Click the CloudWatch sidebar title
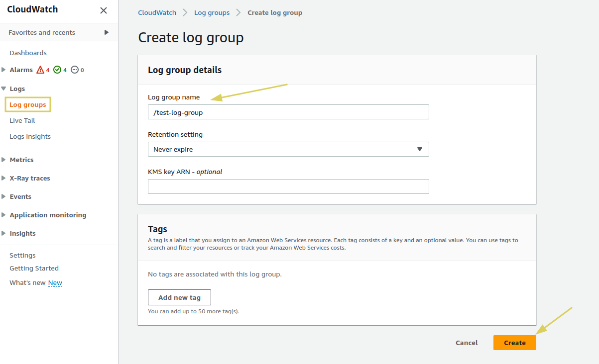The width and height of the screenshot is (599, 364). pos(32,9)
